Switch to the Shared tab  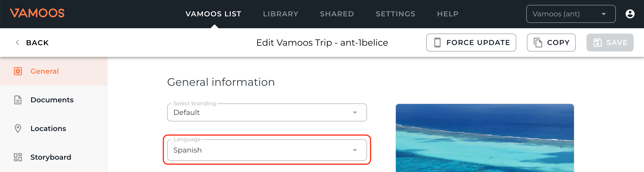coord(337,14)
